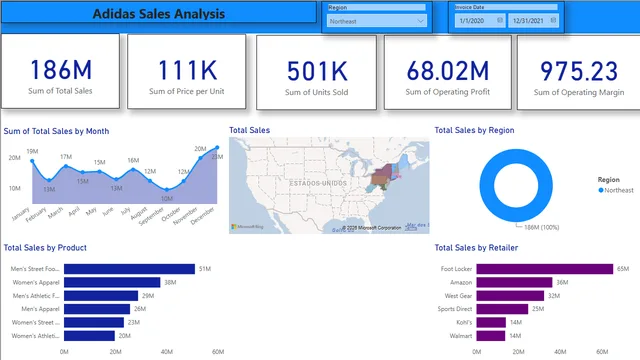Viewport: 640px width, 360px height.
Task: Click the Microsoft Corporation copyright link
Action: click(x=371, y=228)
